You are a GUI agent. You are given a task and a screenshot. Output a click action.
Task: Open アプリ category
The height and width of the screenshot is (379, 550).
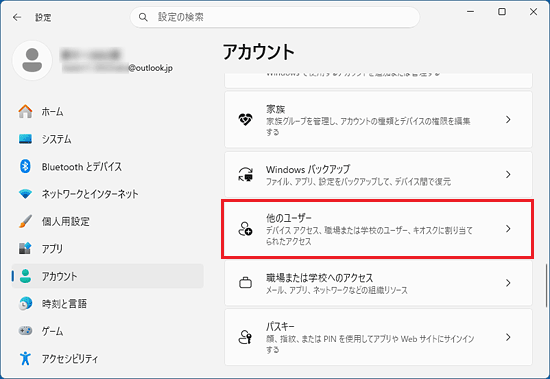click(107, 248)
